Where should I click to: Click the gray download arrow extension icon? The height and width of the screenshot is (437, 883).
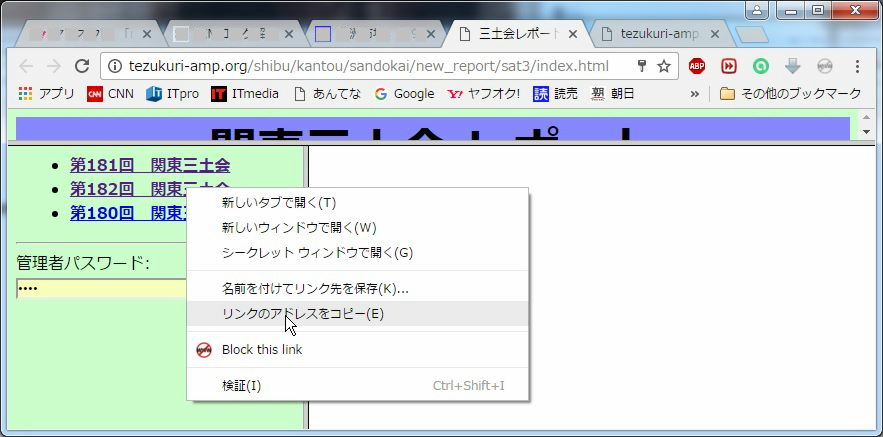click(x=793, y=67)
